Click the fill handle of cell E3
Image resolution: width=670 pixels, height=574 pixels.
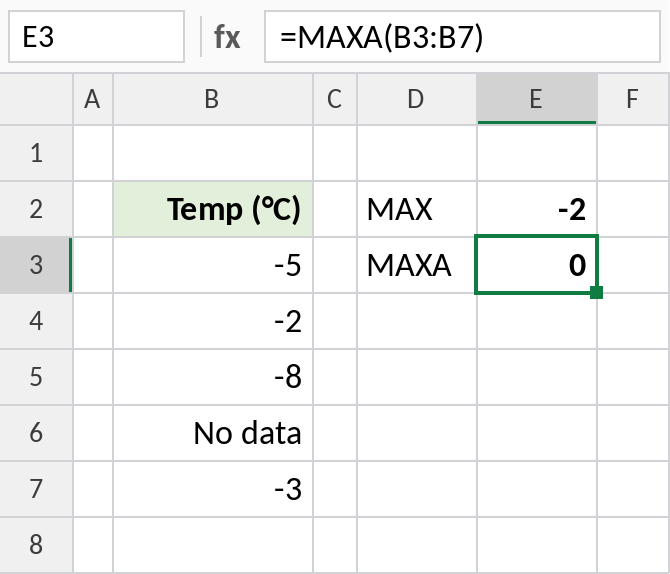coord(597,293)
